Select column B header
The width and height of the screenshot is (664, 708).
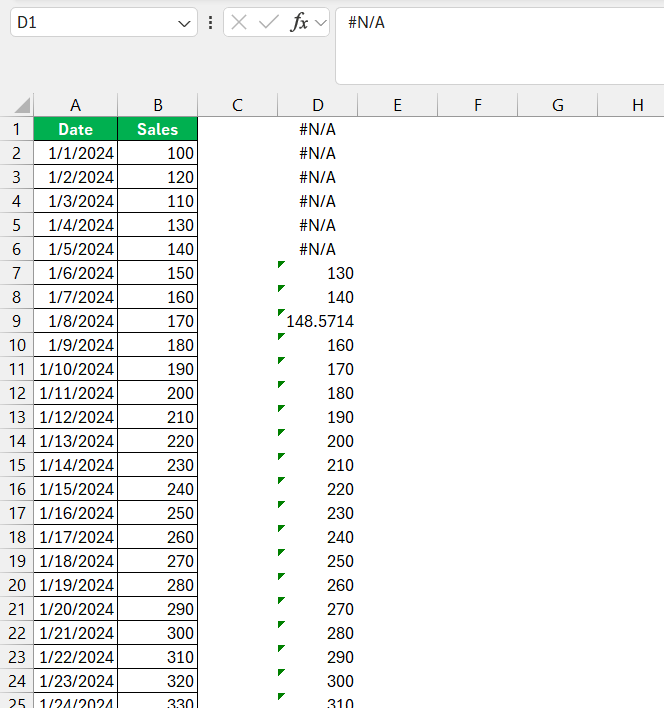(158, 105)
